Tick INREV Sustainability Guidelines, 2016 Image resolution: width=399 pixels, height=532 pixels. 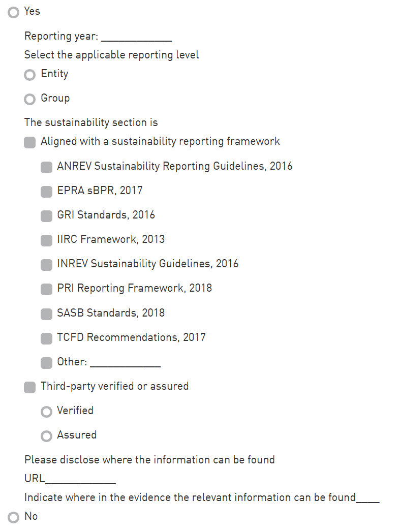pos(47,265)
